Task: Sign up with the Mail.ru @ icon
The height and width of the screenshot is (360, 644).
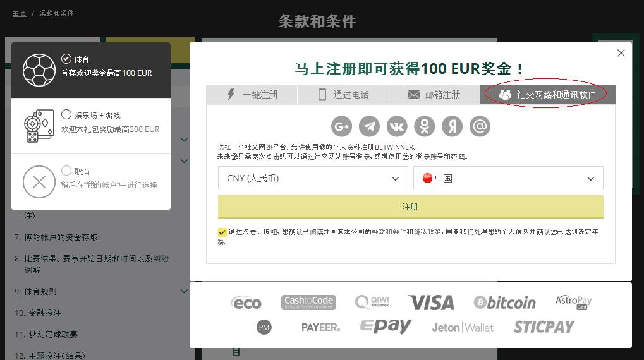Action: (480, 126)
